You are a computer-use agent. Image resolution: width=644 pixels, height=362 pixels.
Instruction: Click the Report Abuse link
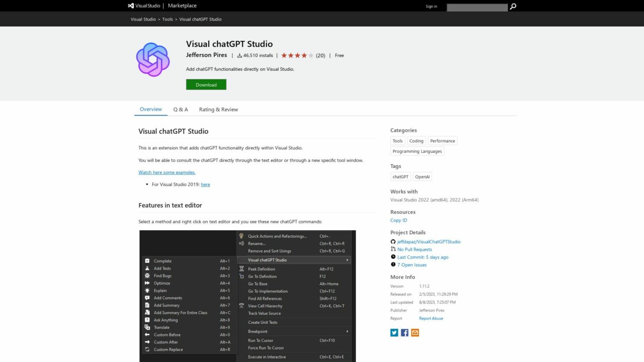click(431, 318)
